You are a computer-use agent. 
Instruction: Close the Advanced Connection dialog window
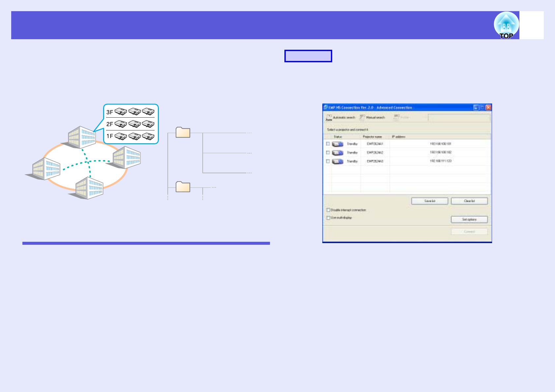tap(488, 107)
